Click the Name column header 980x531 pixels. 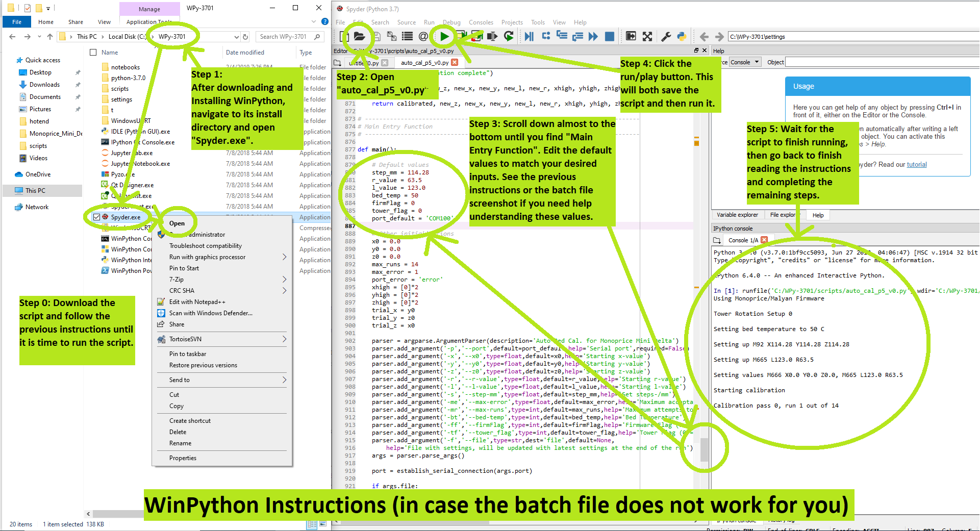[109, 52]
